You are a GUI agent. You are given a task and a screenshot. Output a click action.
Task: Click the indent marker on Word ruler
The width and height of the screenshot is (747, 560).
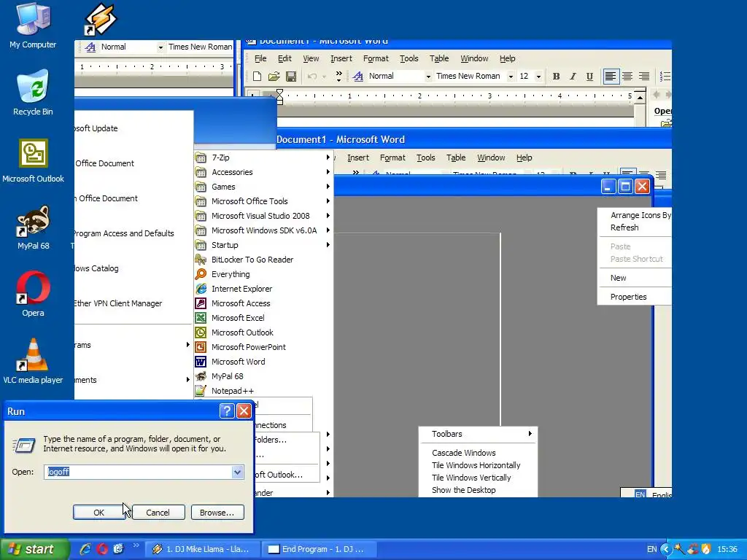tap(279, 97)
